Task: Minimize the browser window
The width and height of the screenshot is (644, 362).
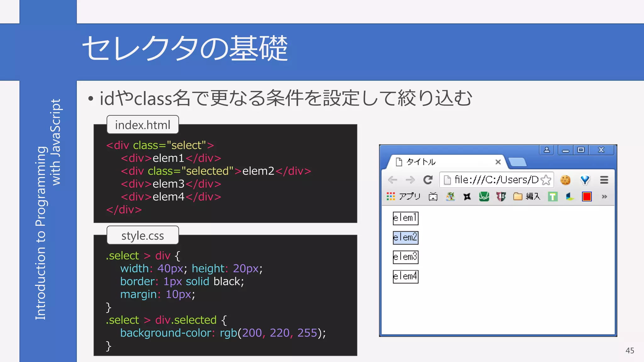Action: coord(566,150)
